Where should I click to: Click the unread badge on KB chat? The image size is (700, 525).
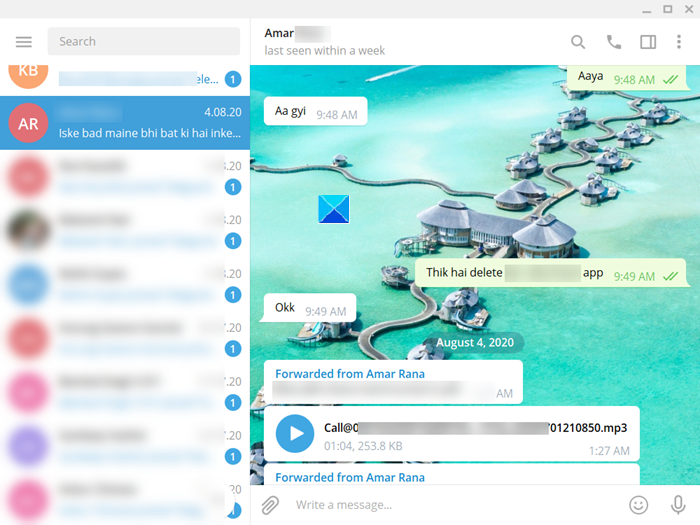[x=233, y=79]
